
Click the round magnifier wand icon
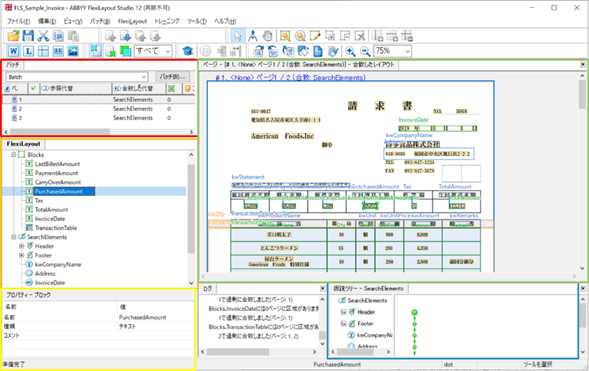[x=300, y=36]
